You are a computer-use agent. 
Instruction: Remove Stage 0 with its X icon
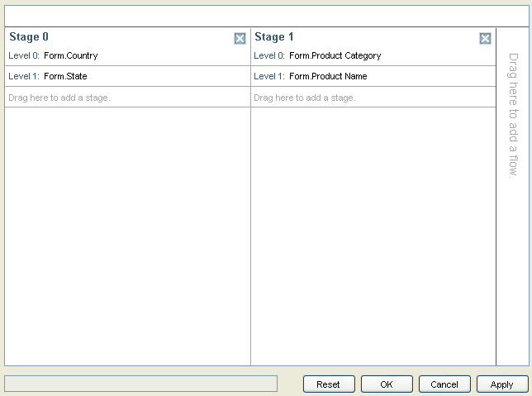tap(240, 38)
